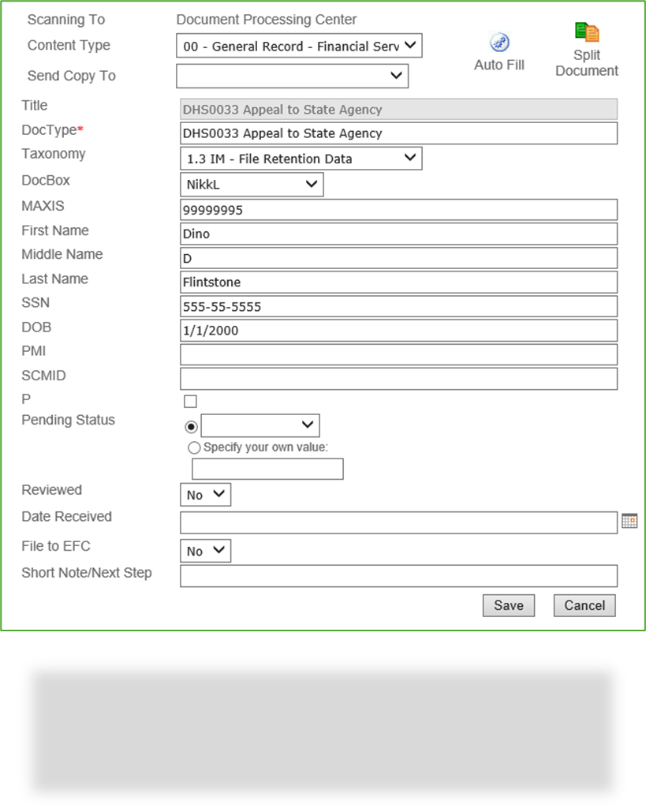Toggle the P checkbox
Image resolution: width=646 pixels, height=812 pixels.
click(x=189, y=401)
